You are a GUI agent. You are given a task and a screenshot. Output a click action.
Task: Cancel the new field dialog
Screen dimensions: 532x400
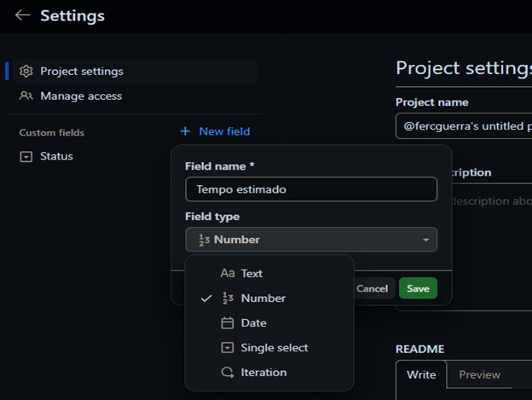pos(372,288)
